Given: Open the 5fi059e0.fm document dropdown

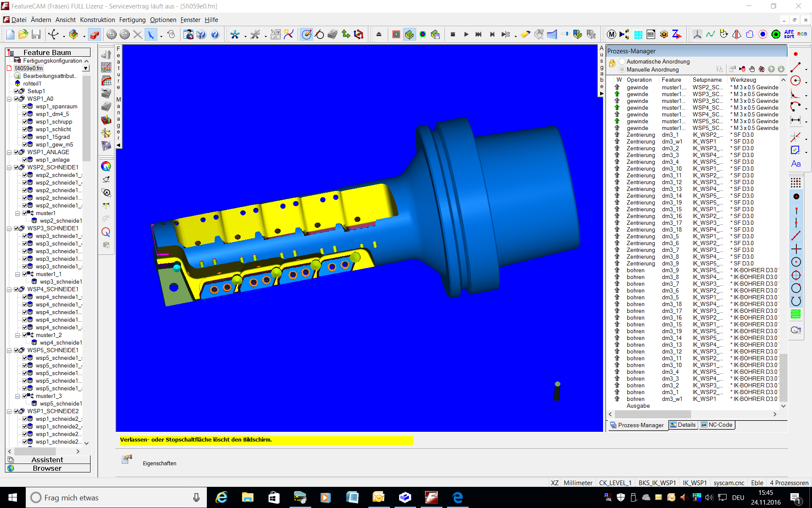Looking at the screenshot, I should 86,68.
